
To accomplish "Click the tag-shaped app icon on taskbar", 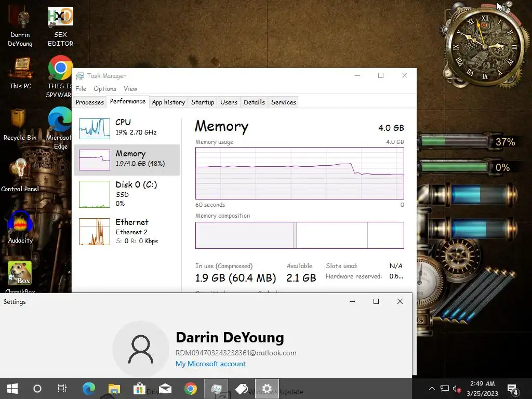I will (x=242, y=389).
